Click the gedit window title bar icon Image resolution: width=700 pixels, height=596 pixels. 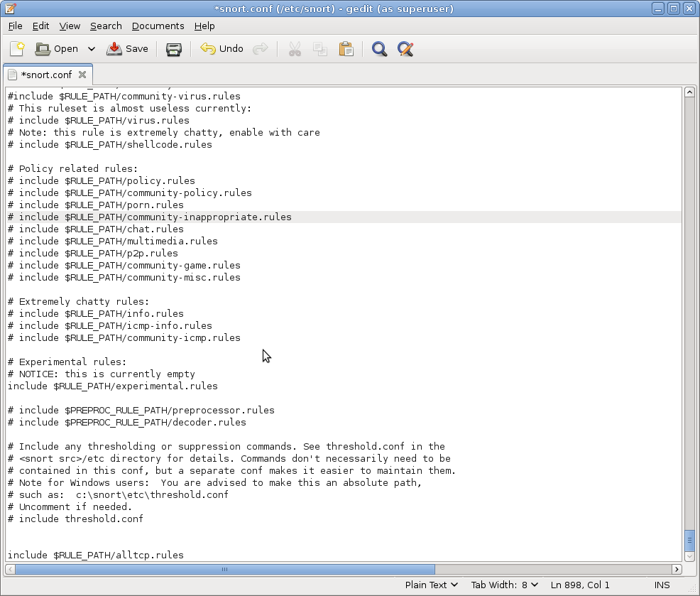(10, 9)
